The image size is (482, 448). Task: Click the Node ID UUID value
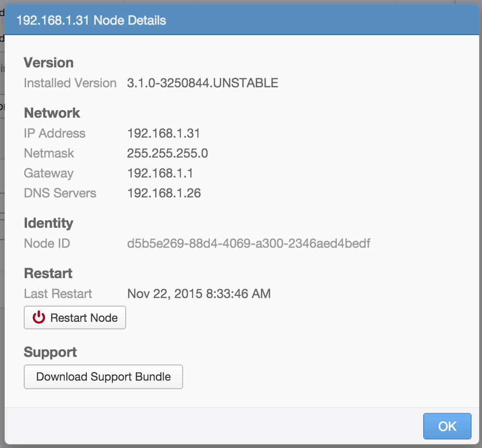coord(249,243)
